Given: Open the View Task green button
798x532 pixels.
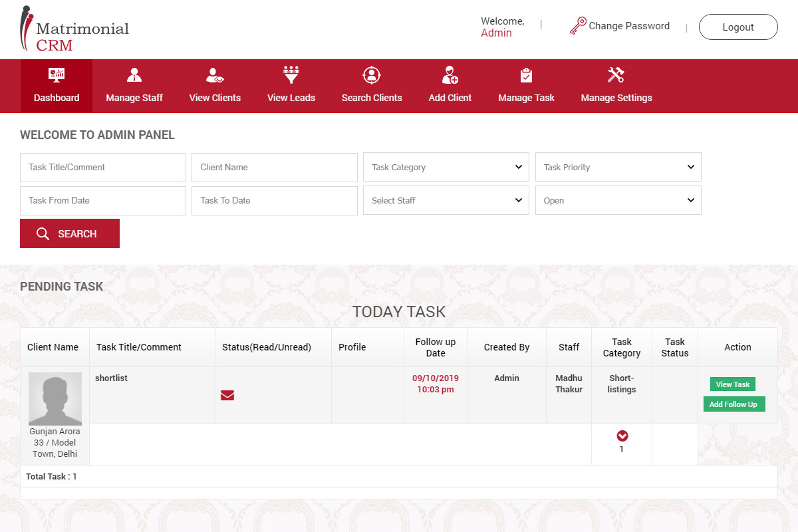Looking at the screenshot, I should pyautogui.click(x=732, y=384).
